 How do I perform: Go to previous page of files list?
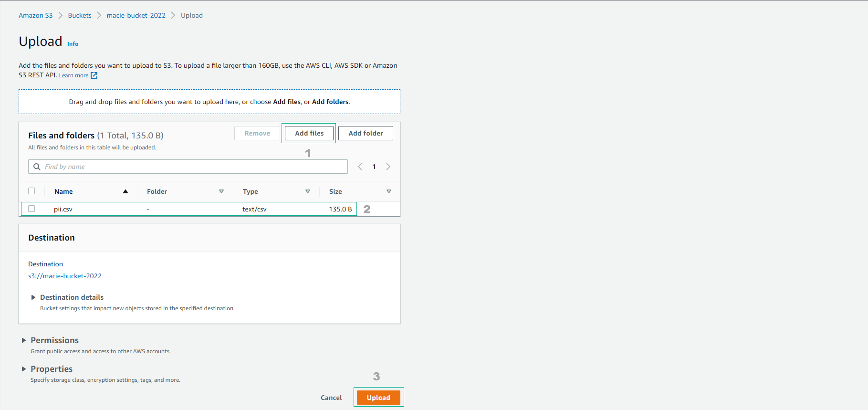point(360,167)
